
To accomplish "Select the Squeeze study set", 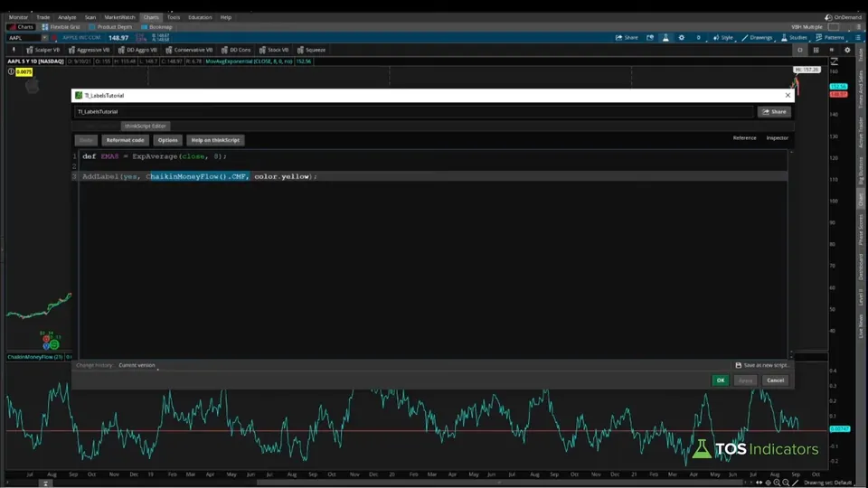I will (312, 50).
